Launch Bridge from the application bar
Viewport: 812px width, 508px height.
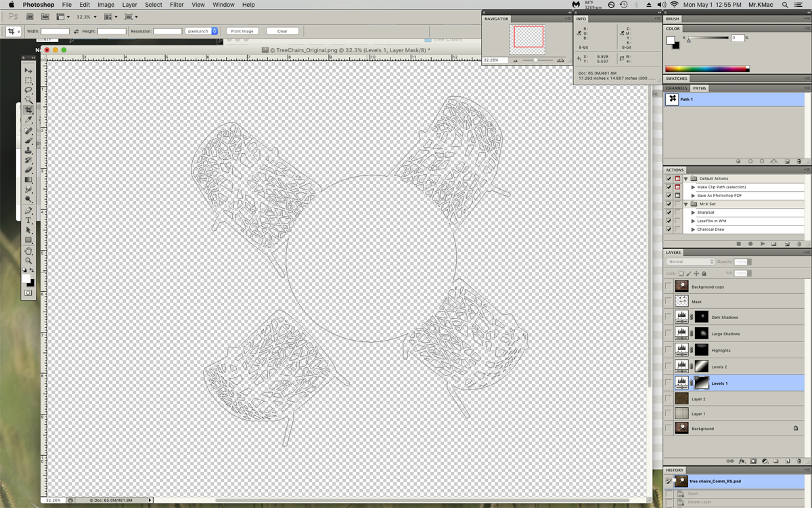pyautogui.click(x=30, y=16)
